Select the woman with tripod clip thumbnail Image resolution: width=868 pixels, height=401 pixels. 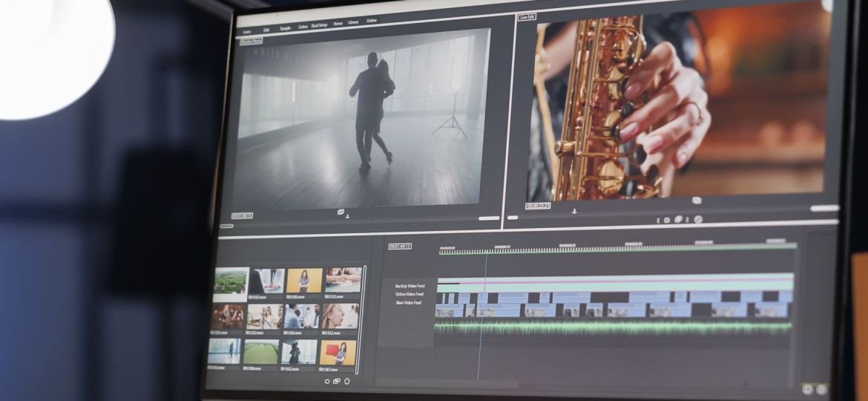point(265,317)
